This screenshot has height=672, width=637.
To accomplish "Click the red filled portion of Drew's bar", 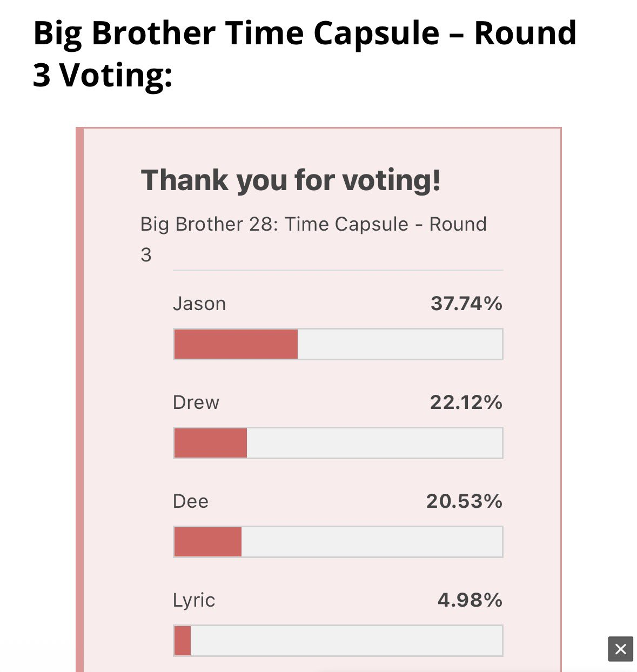I will (x=211, y=443).
